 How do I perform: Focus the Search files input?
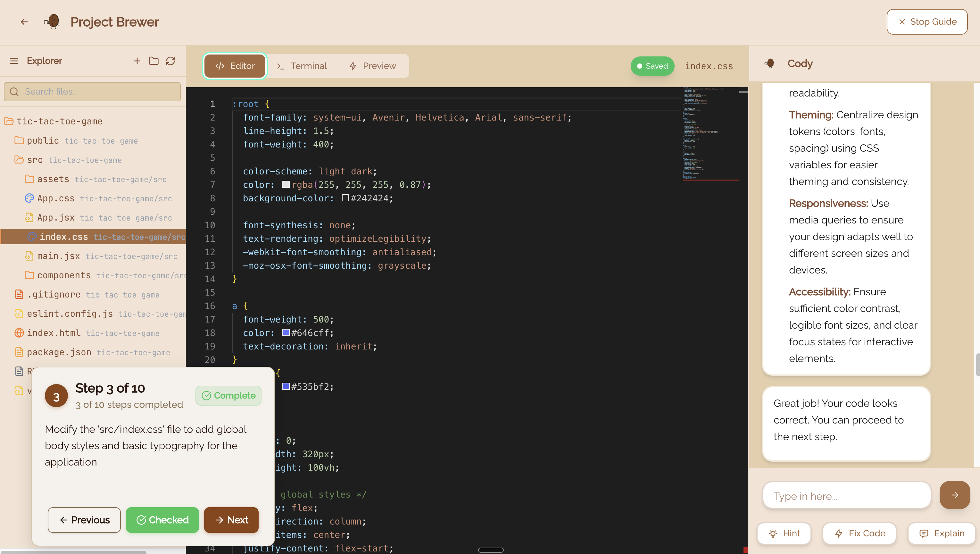[x=92, y=92]
